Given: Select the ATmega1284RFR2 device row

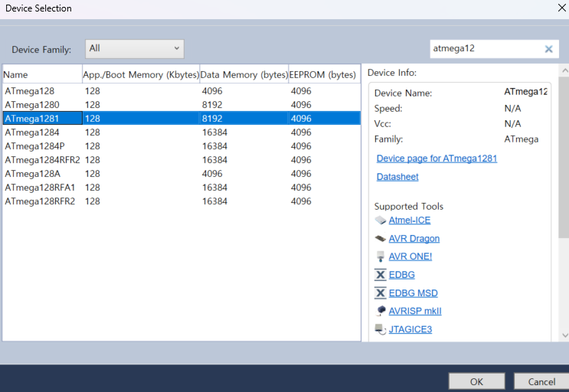Looking at the screenshot, I should pos(181,159).
